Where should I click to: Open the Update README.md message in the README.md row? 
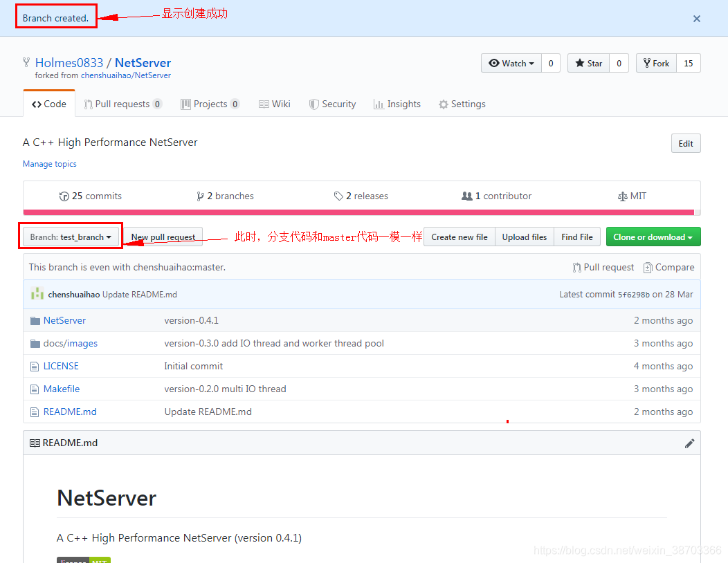click(208, 412)
